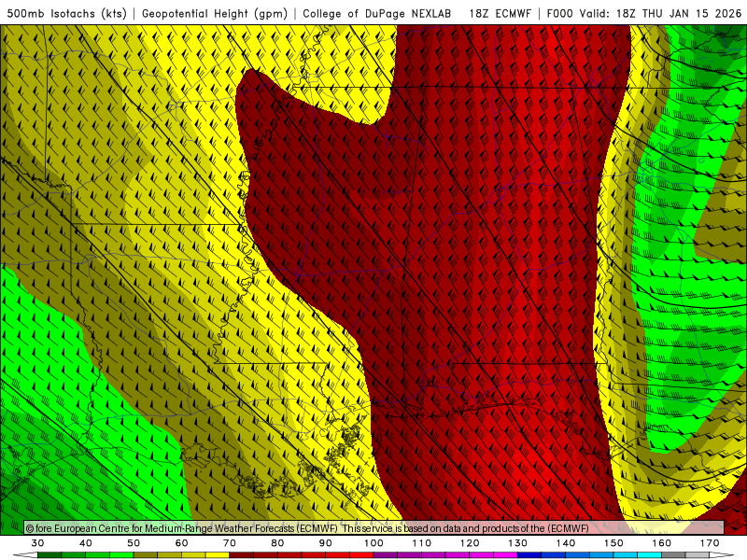Click the 'Geopotential Height (gpm)' header text
This screenshot has width=747, height=560.
[215, 14]
